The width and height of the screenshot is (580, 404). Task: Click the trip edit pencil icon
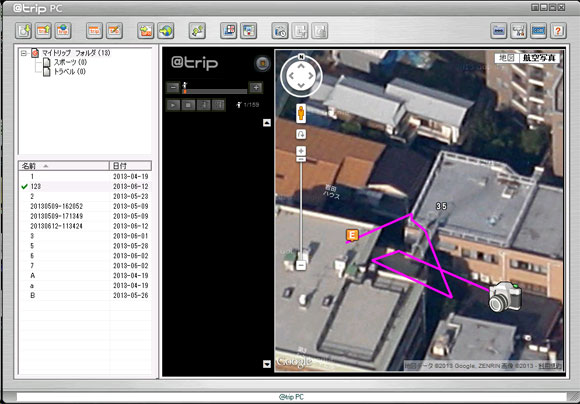[x=114, y=31]
